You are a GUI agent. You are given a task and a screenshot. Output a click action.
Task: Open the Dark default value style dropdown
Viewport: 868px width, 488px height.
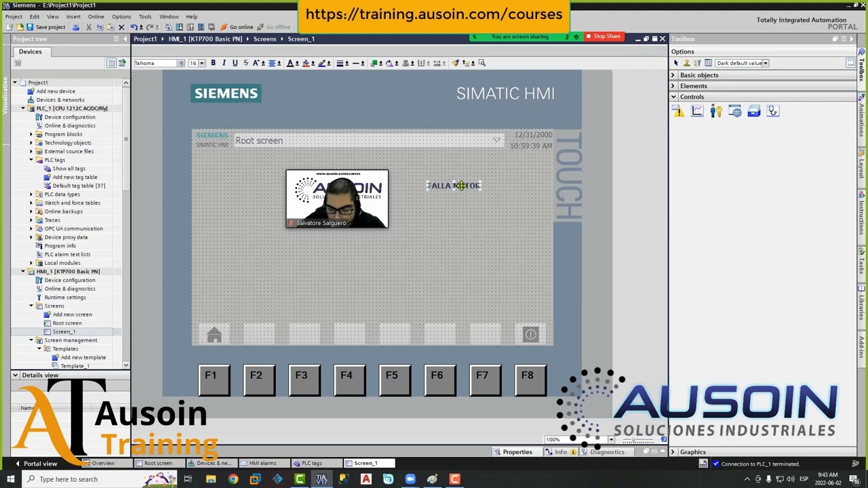coord(766,63)
